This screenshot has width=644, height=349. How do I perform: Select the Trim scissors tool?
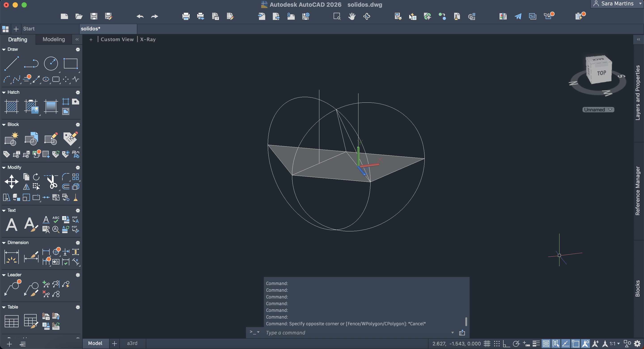point(52,182)
